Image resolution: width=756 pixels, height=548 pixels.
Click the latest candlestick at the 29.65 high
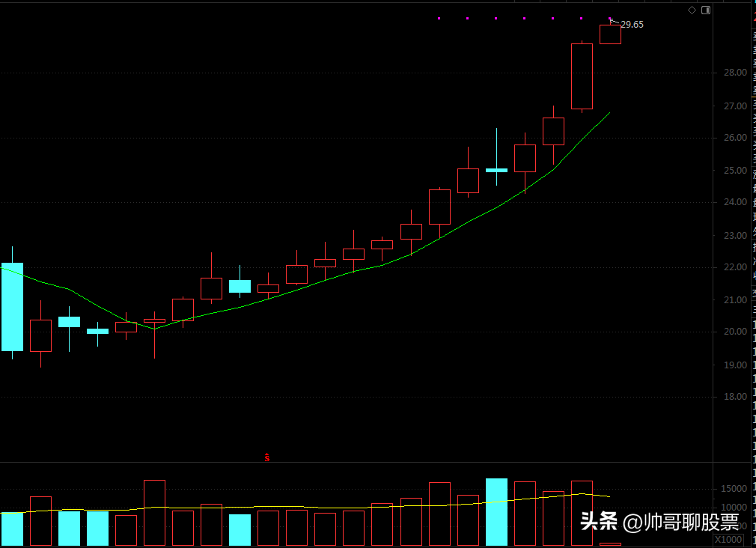[x=610, y=34]
